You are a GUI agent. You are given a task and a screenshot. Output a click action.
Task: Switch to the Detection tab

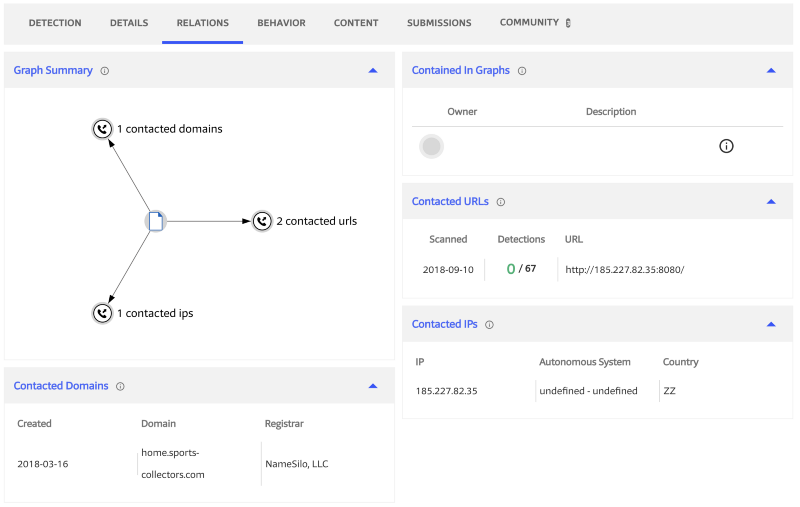(55, 23)
